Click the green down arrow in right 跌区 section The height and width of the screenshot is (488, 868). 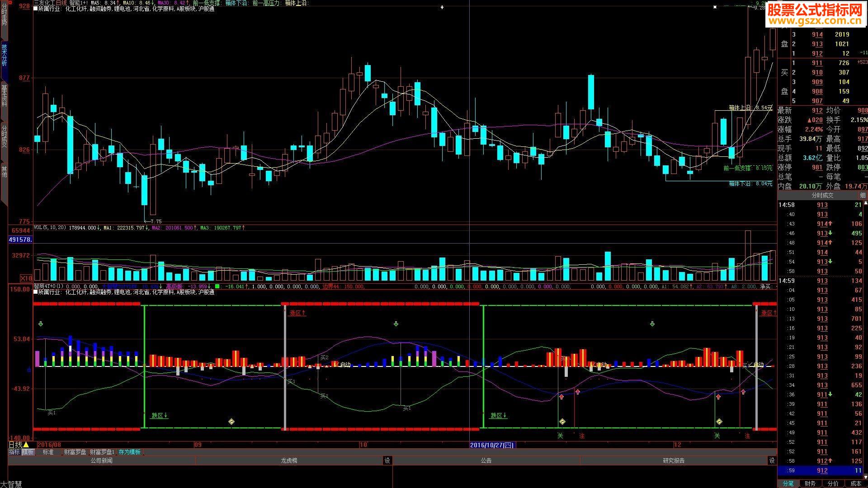(652, 324)
